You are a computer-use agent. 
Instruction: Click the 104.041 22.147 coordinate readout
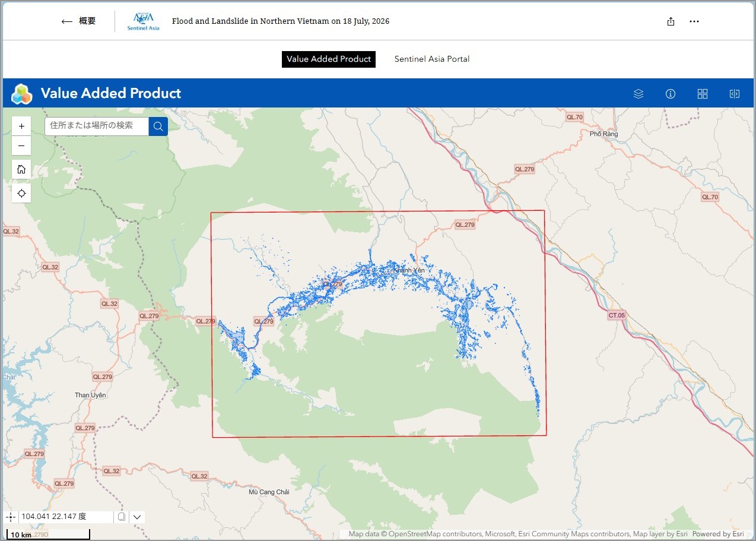(54, 517)
